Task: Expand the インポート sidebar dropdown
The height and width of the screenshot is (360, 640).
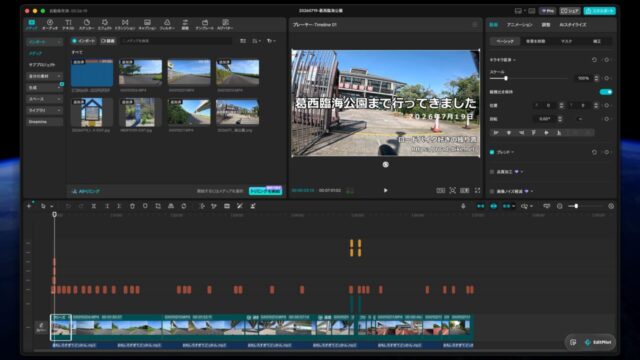Action: [44, 42]
